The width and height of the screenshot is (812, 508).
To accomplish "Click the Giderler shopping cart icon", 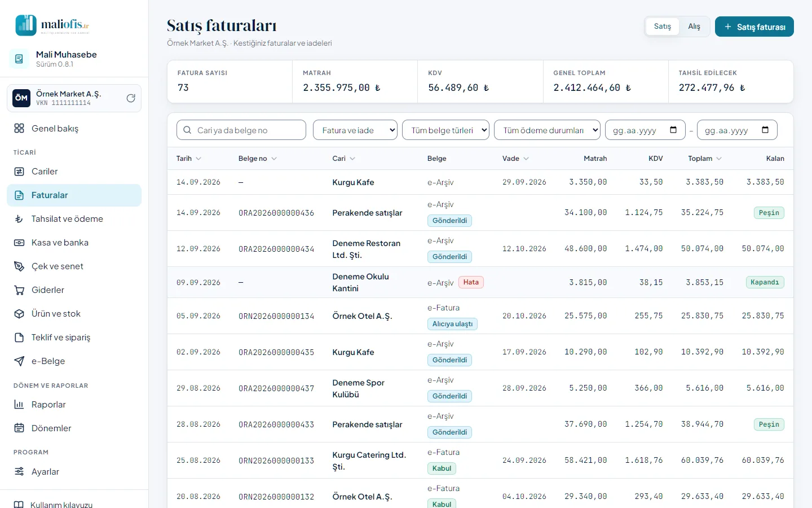I will click(19, 290).
